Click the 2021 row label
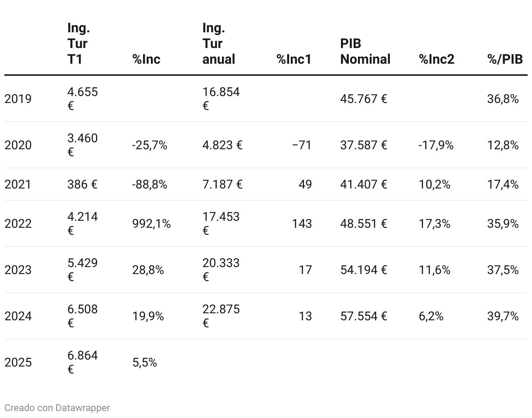 pyautogui.click(x=18, y=185)
